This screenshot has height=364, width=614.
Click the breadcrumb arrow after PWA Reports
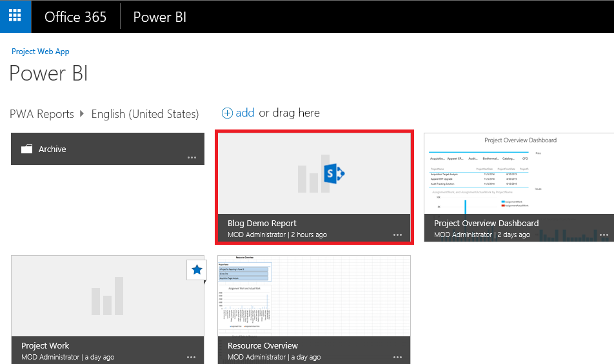coord(81,113)
